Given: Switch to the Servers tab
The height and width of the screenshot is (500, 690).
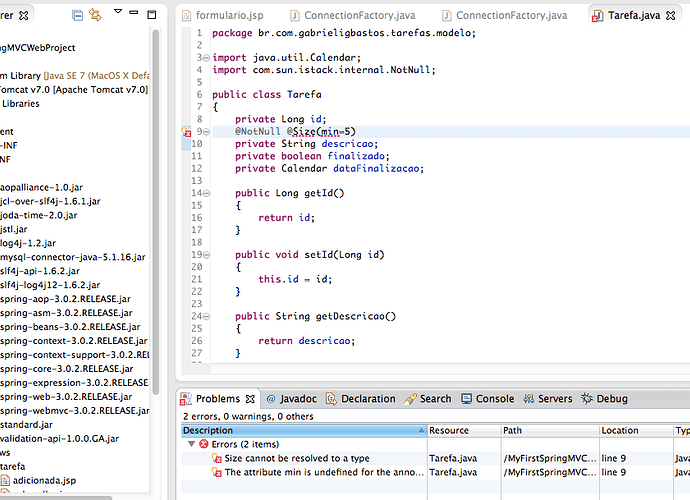Looking at the screenshot, I should (555, 399).
